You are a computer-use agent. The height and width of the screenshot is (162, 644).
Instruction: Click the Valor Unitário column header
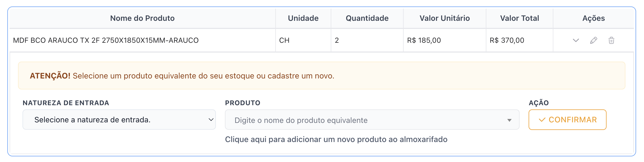pyautogui.click(x=444, y=19)
